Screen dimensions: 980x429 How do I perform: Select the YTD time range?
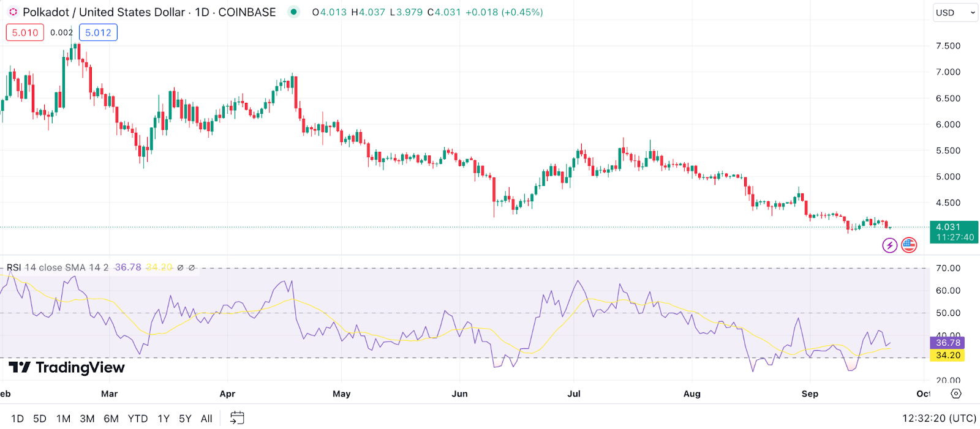[x=138, y=419]
